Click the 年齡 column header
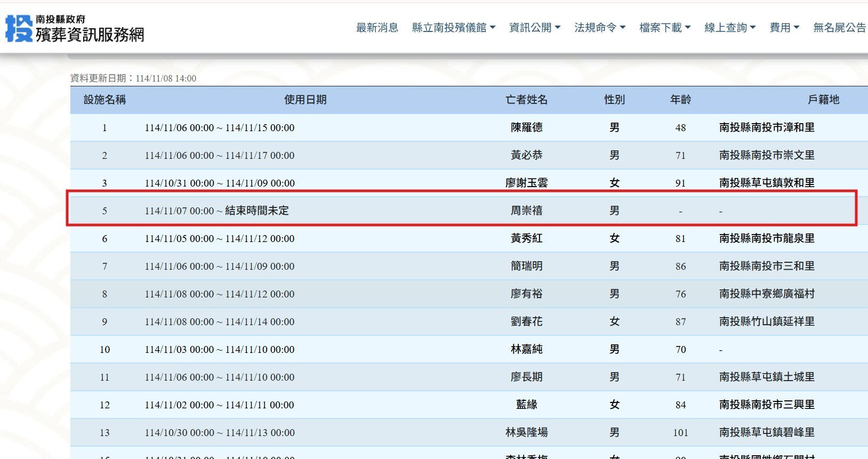 coord(680,100)
